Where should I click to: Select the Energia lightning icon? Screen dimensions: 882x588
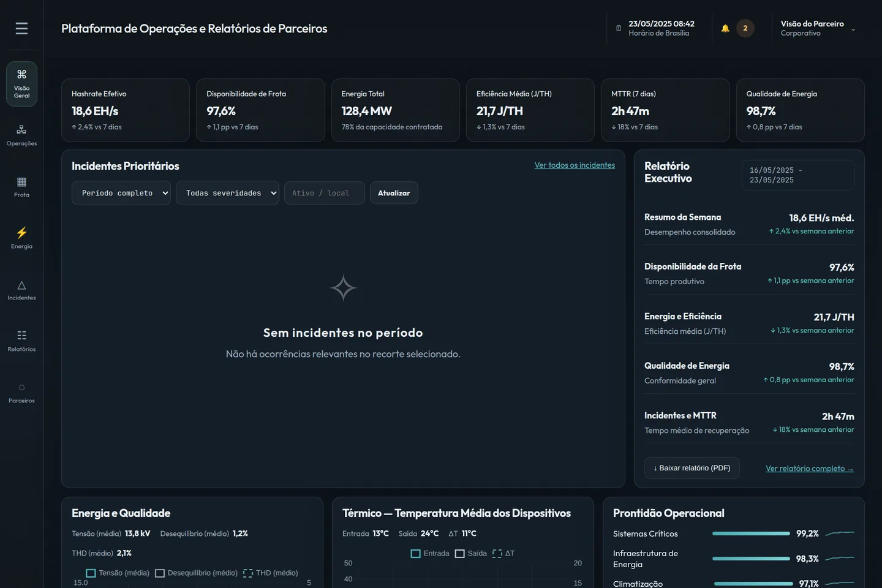tap(21, 233)
